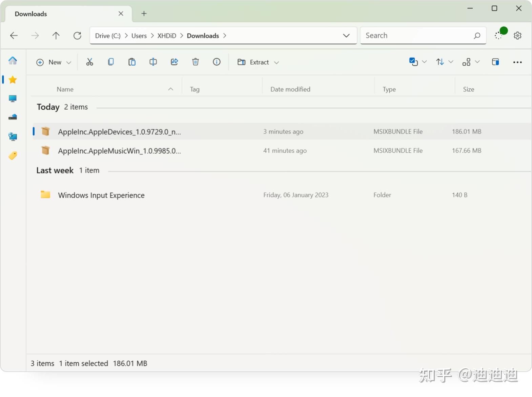Share the selected file
This screenshot has width=532, height=397.
(174, 62)
